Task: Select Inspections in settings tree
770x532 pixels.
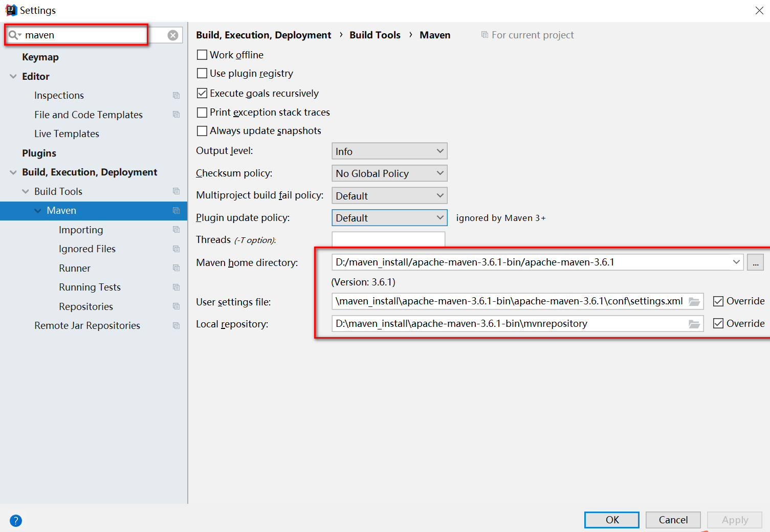Action: click(59, 96)
